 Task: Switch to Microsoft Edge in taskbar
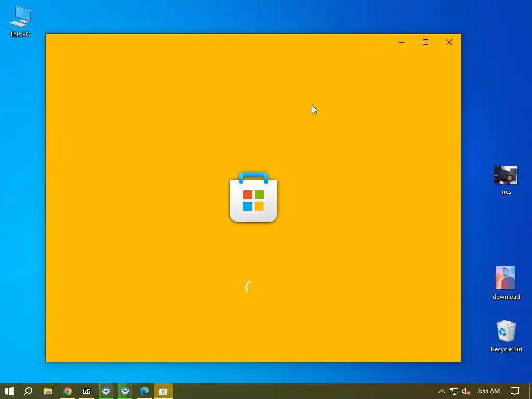(x=144, y=391)
